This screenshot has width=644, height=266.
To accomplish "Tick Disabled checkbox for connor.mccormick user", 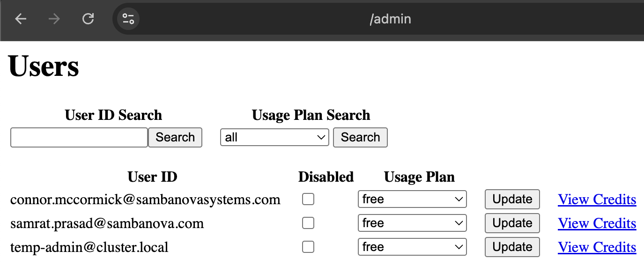I will (x=308, y=199).
